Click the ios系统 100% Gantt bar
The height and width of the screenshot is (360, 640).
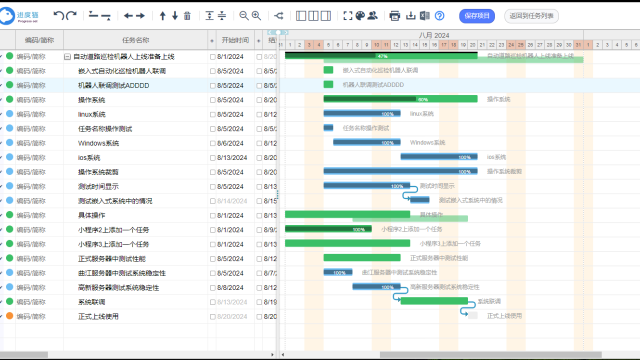[x=439, y=157]
